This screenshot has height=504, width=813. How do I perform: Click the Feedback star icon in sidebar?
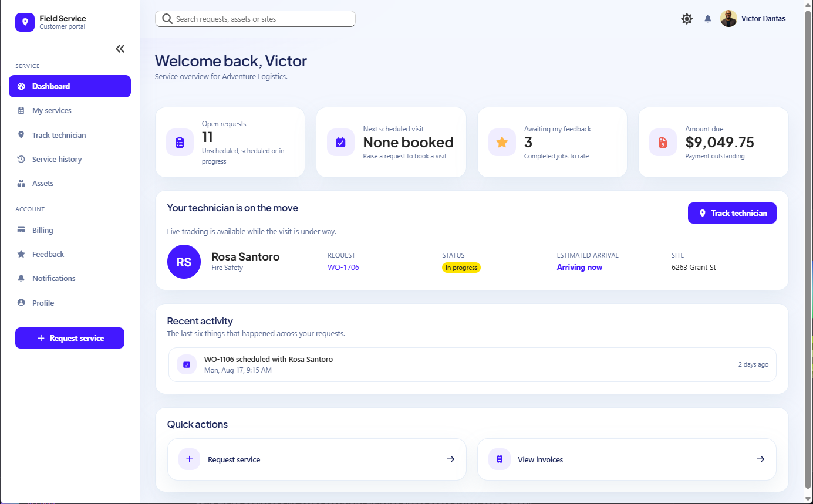(21, 254)
